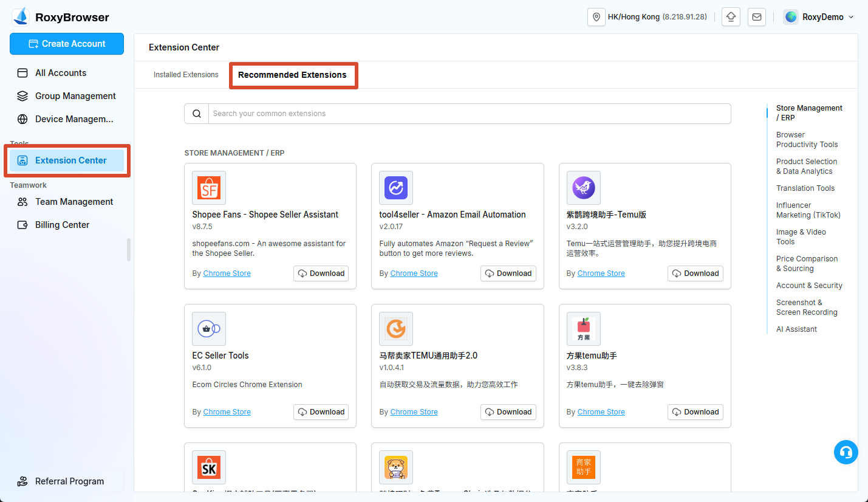Open Chrome Store link for EC Seller Tools

(x=227, y=412)
